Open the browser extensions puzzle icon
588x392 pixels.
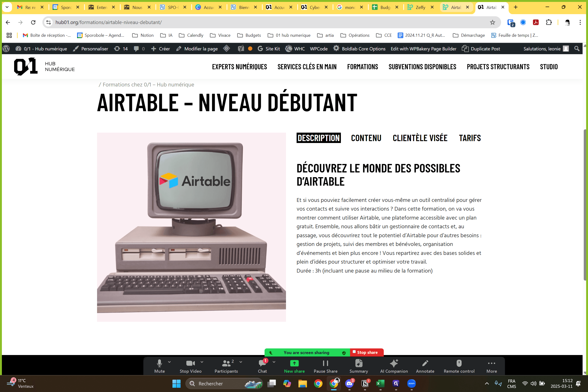point(549,22)
